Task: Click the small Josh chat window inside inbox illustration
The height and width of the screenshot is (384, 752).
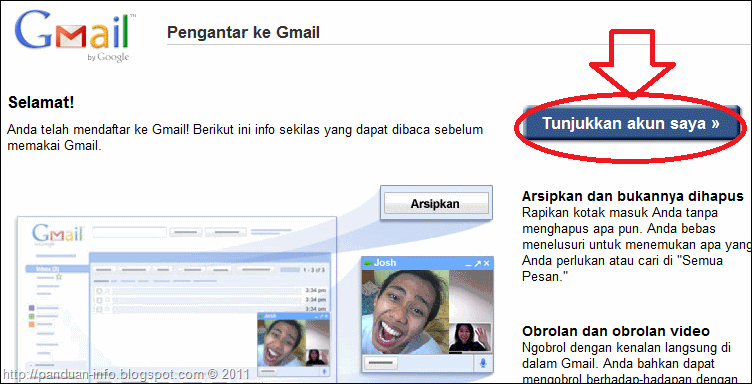Action: tap(294, 344)
